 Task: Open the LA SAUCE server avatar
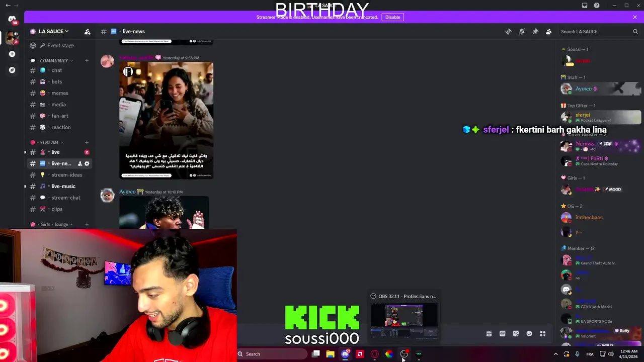pyautogui.click(x=12, y=37)
